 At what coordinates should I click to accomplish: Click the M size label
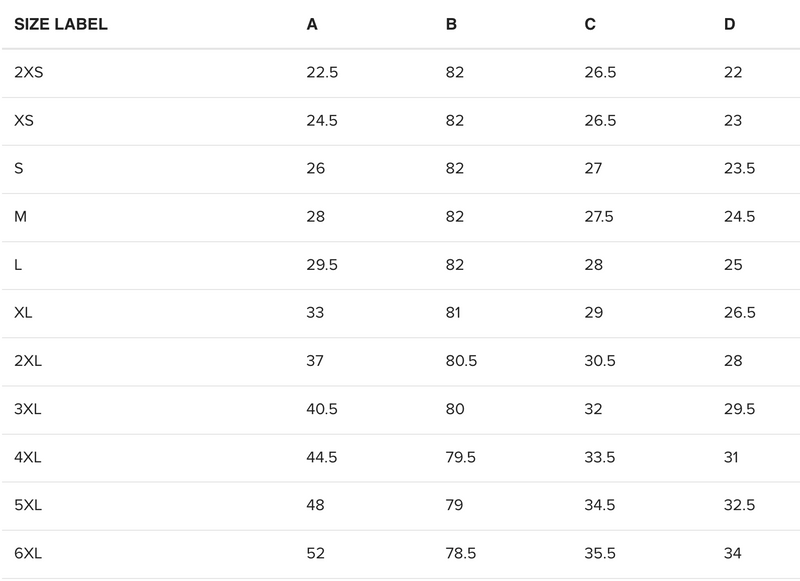20,217
